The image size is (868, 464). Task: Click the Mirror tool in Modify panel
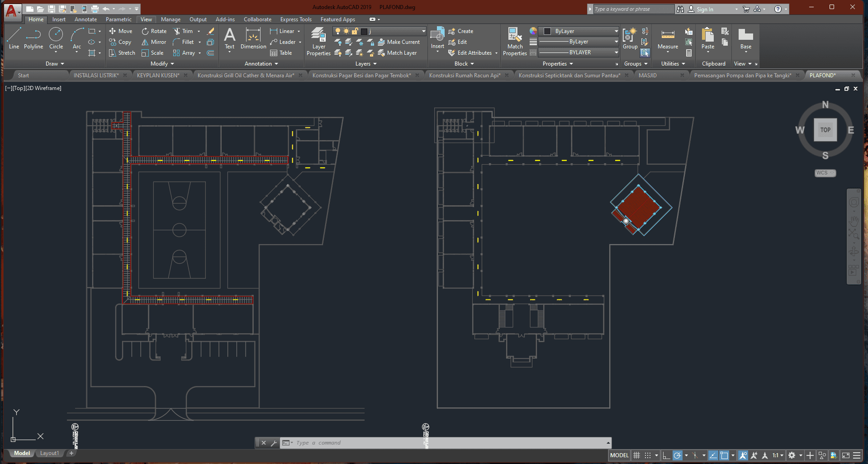pos(154,42)
